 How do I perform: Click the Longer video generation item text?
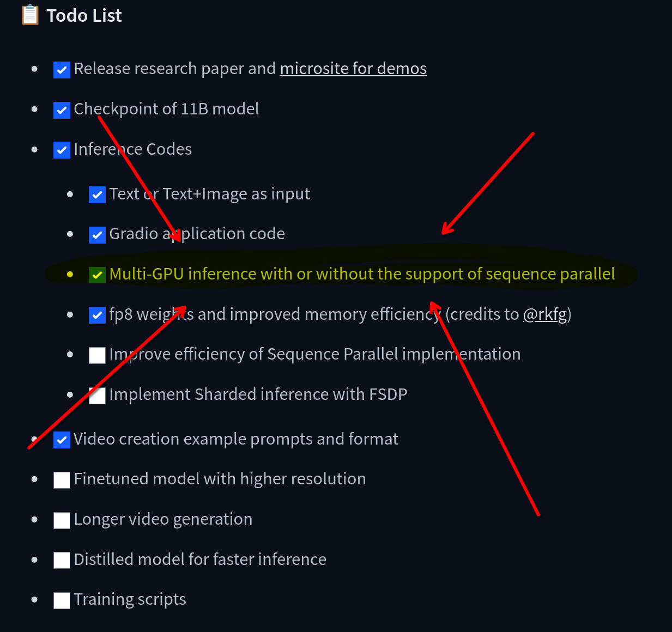pyautogui.click(x=163, y=519)
